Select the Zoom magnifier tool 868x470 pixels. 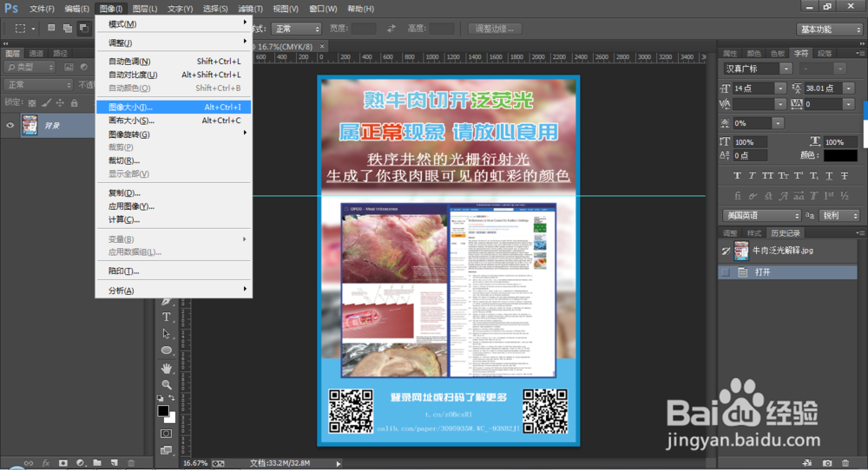(166, 384)
